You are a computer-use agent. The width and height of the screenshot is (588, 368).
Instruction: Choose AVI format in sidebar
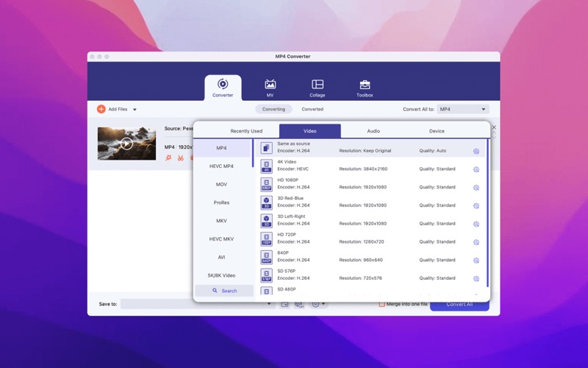(222, 257)
